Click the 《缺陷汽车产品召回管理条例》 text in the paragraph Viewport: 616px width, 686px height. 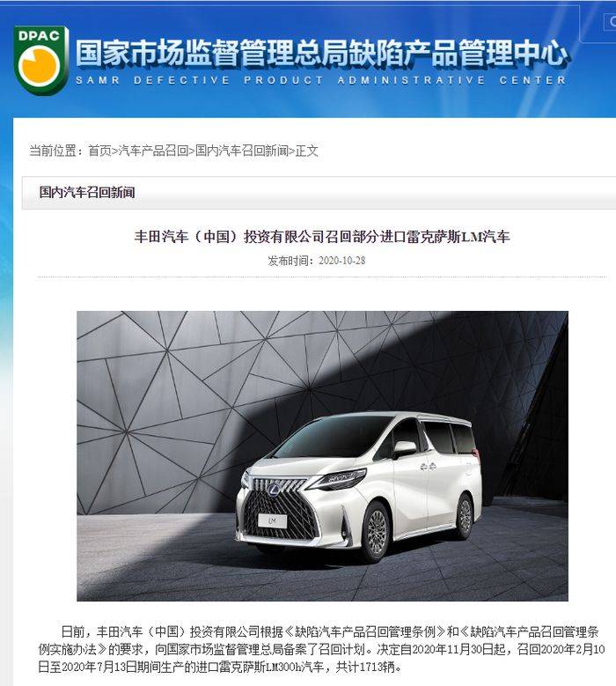click(364, 631)
